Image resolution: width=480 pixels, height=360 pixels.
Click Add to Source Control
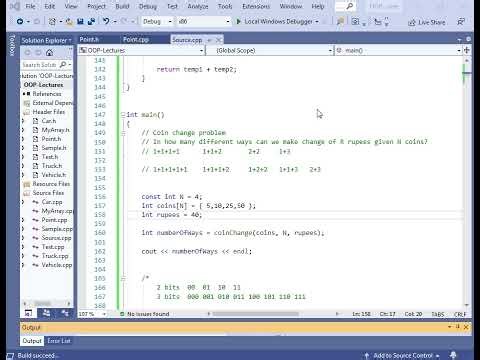tap(402, 355)
